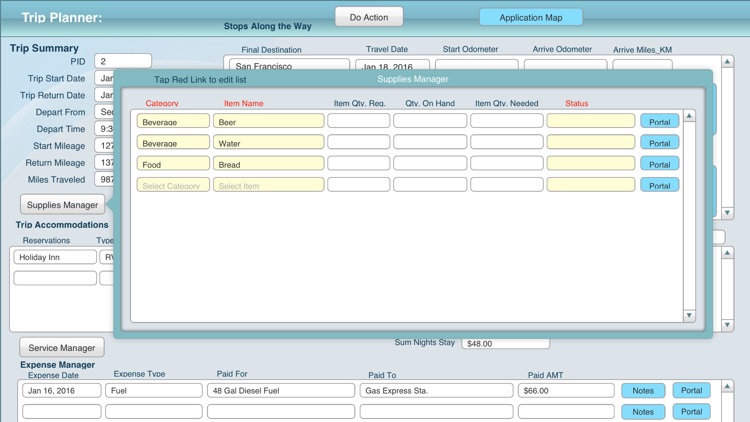750x422 pixels.
Task: Click Portal button in the Beer row
Action: pos(659,122)
